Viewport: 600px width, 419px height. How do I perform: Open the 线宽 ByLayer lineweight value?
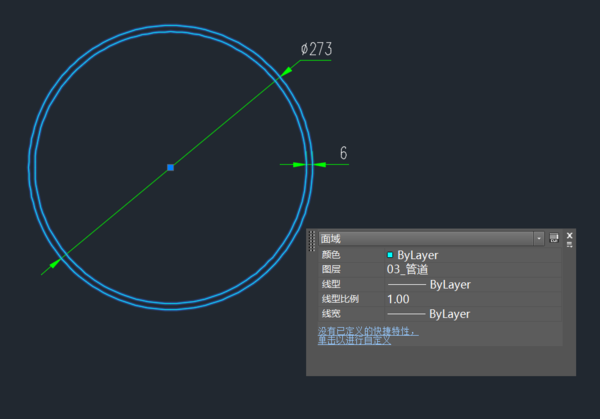pyautogui.click(x=428, y=314)
